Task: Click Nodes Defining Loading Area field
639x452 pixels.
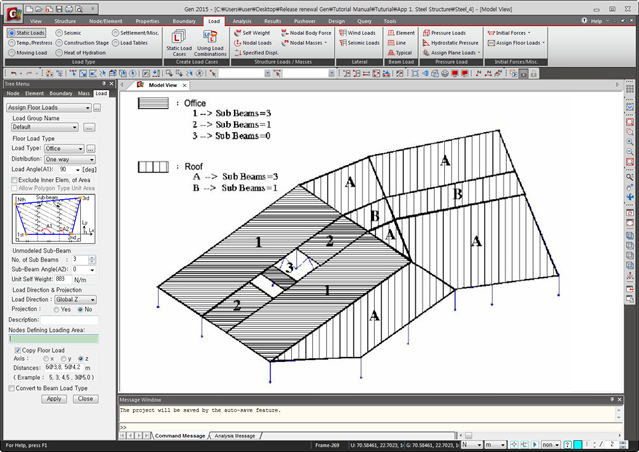Action: [53, 339]
